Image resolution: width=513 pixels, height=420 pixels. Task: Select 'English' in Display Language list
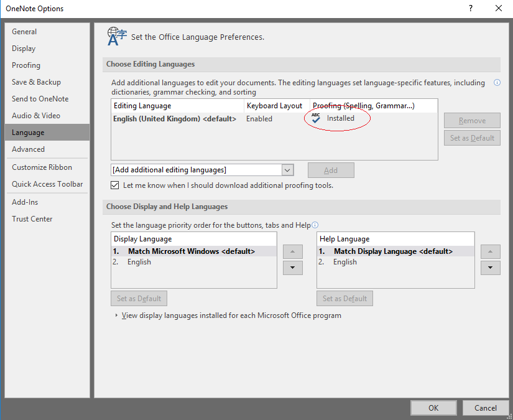tap(194, 262)
